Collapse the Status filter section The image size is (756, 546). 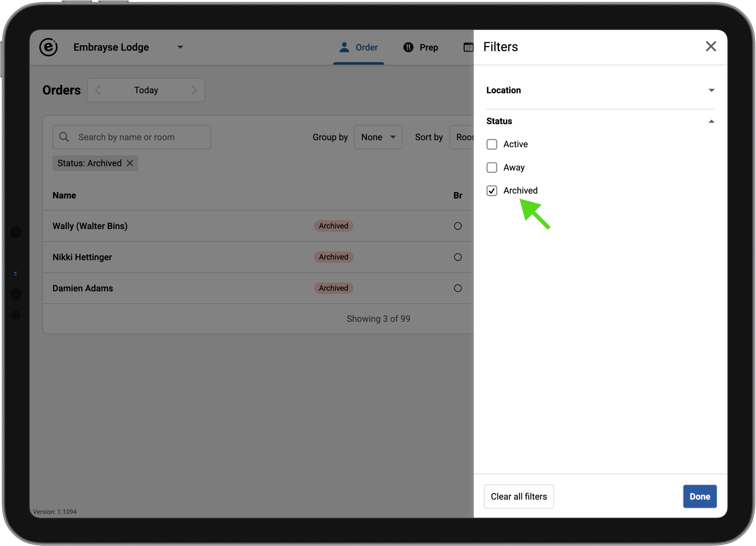pos(711,121)
